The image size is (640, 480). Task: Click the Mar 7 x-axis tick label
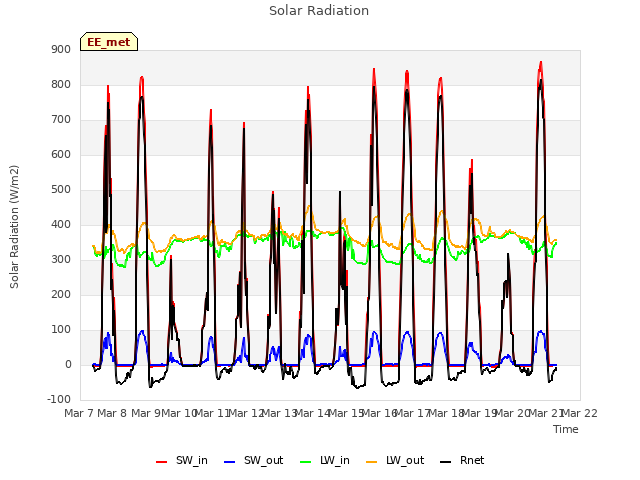tap(79, 413)
